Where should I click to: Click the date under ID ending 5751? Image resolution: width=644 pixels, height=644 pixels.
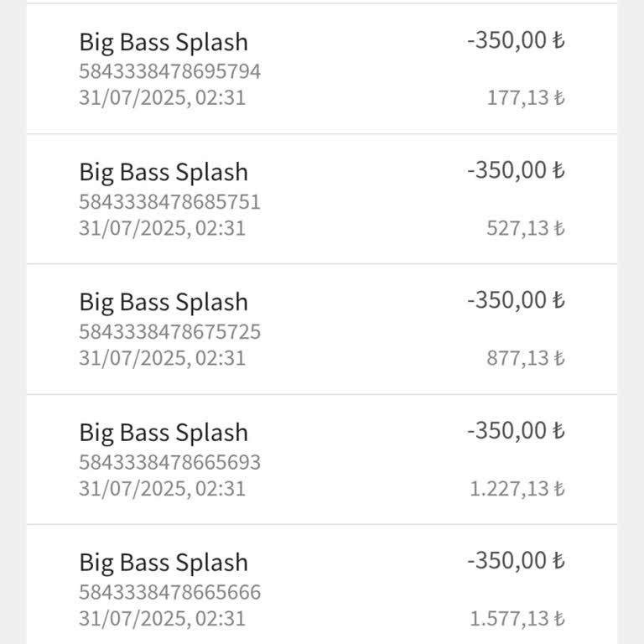tap(162, 228)
